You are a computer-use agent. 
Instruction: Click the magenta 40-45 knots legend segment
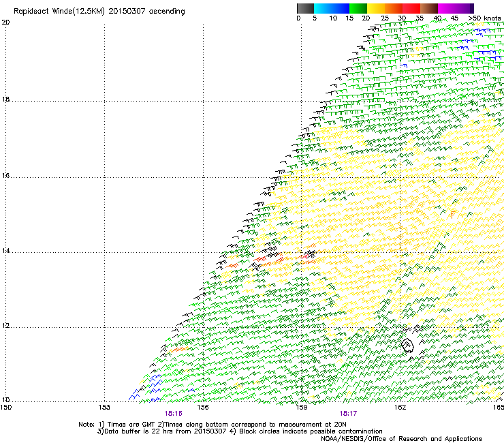[447, 8]
